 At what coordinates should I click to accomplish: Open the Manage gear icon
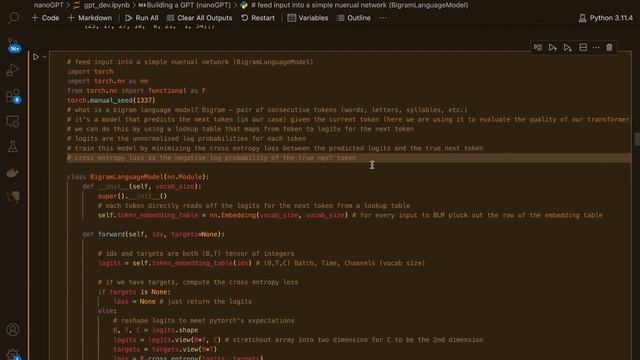13,354
